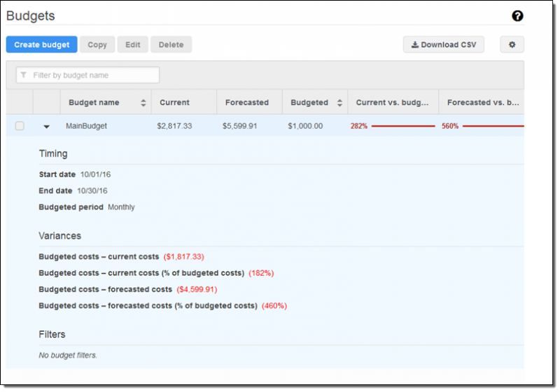This screenshot has height=392, width=560.
Task: Click the $2,817.33 current value
Action: point(174,126)
